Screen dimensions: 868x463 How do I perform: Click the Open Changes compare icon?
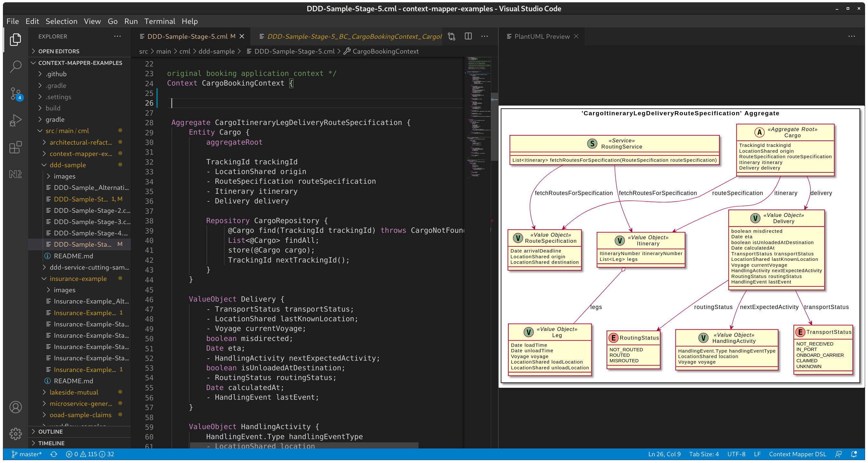[451, 36]
